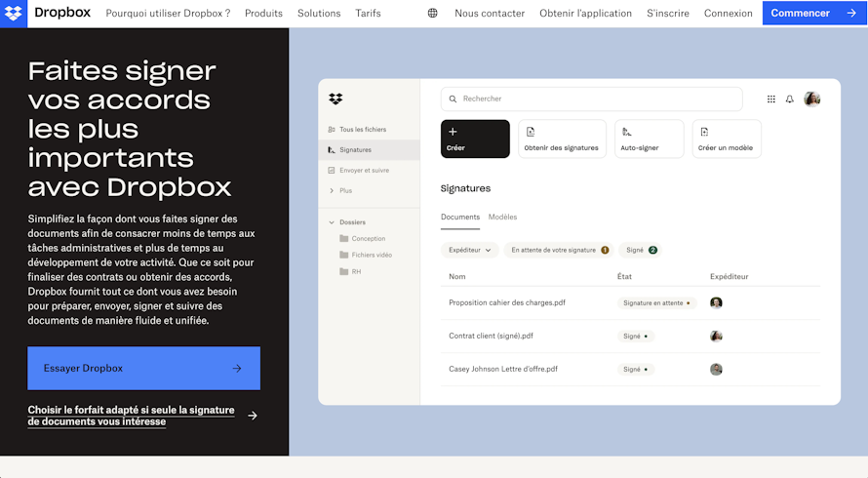This screenshot has height=478, width=868.
Task: Open the Conception folder icon
Action: click(343, 238)
